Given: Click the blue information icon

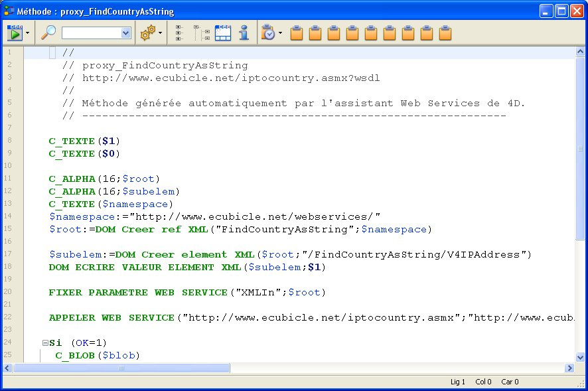Looking at the screenshot, I should coord(244,33).
